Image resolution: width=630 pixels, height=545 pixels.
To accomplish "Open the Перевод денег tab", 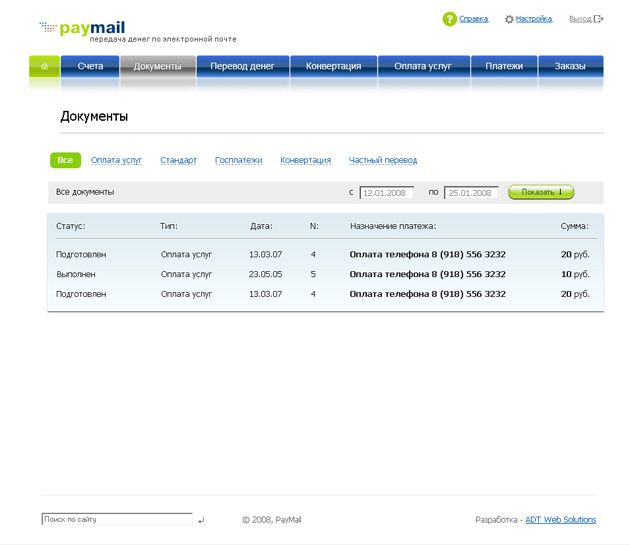I will pos(243,66).
